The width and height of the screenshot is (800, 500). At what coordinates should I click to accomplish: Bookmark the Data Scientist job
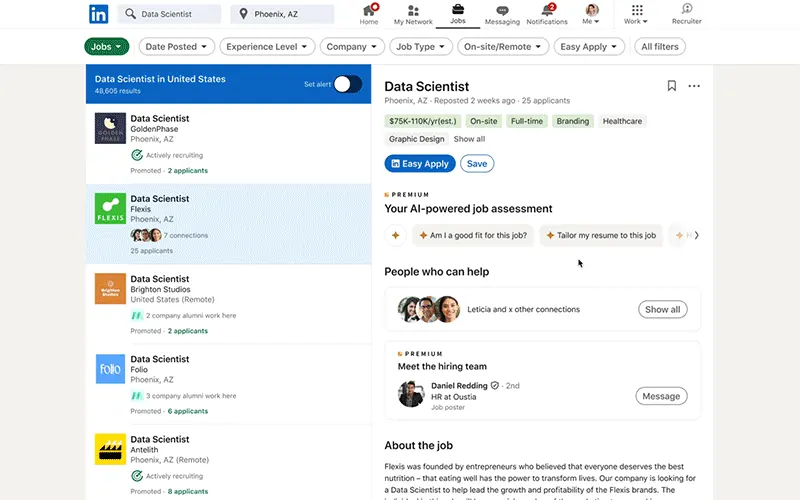672,86
